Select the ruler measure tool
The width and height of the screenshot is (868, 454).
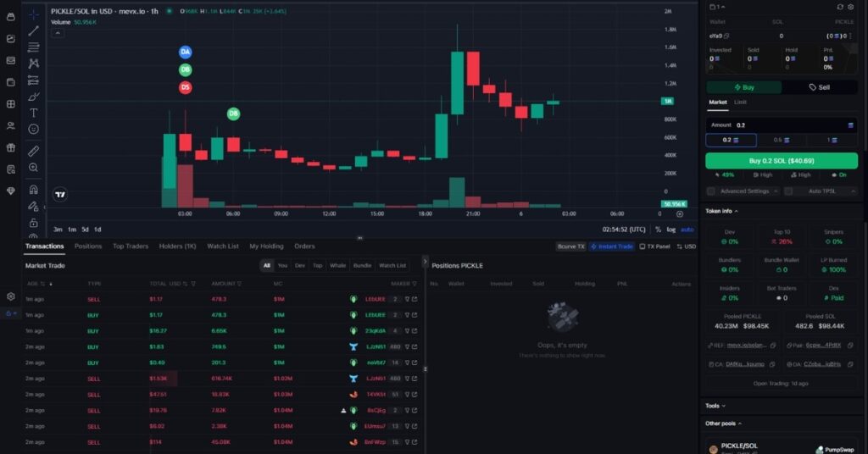point(33,151)
